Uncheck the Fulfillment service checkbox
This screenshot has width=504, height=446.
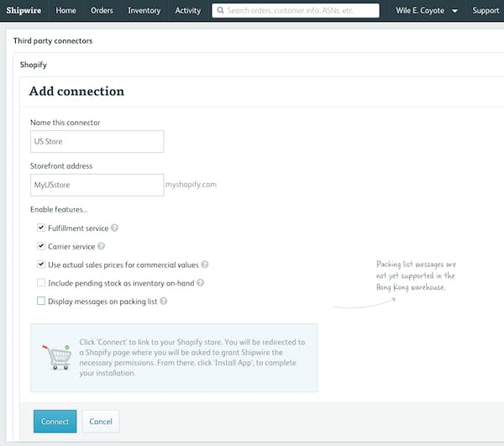[x=41, y=228]
